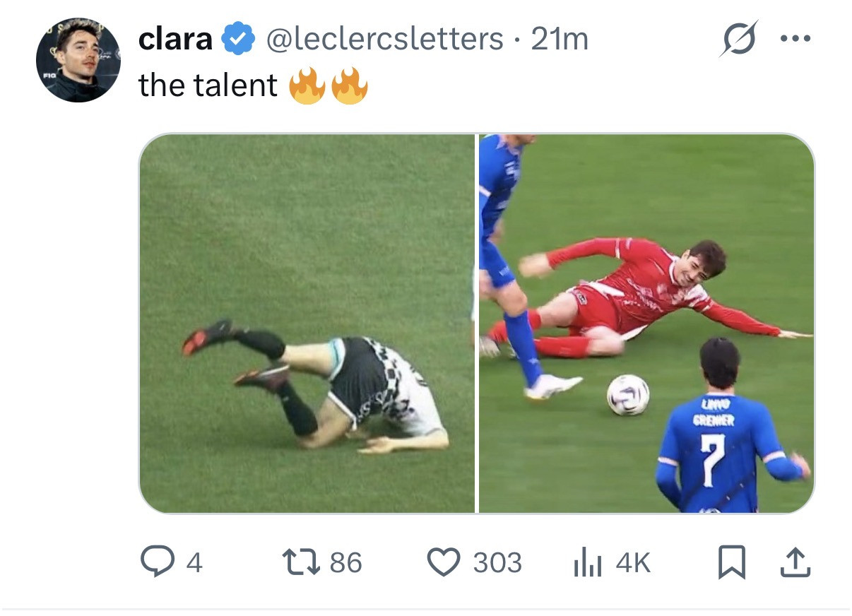Open the 21m timestamp link
Viewport: 852px width, 616px height.
click(560, 40)
